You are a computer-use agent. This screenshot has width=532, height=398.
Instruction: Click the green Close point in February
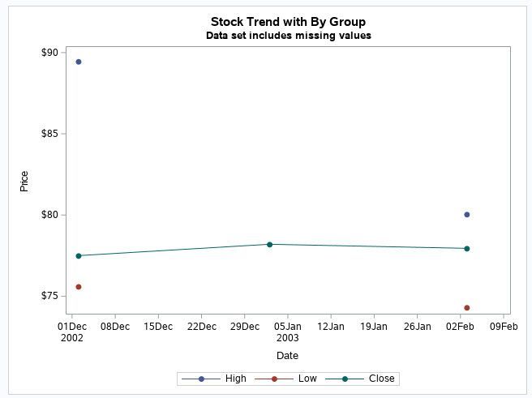[467, 249]
